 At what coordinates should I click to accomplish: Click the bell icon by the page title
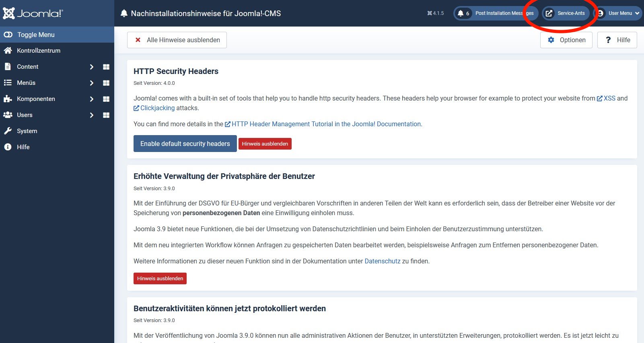pos(124,13)
